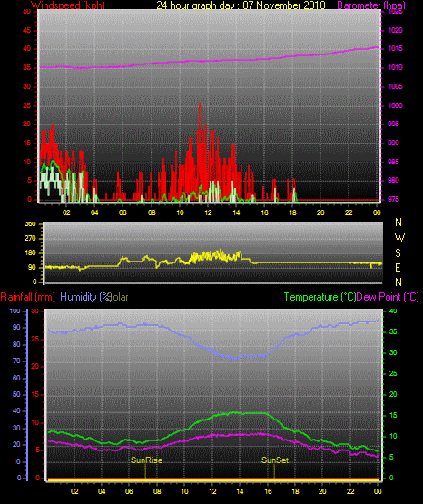Click the S compass direction label
This screenshot has height=504, width=423.
(x=398, y=253)
